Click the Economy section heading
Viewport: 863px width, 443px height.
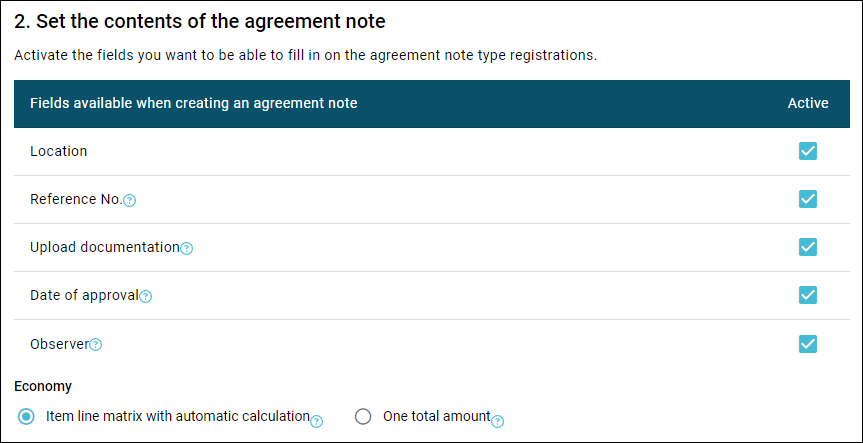click(x=43, y=386)
